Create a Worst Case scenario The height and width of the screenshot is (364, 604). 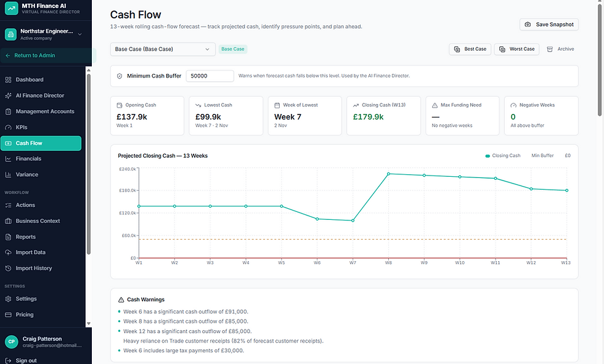(516, 49)
